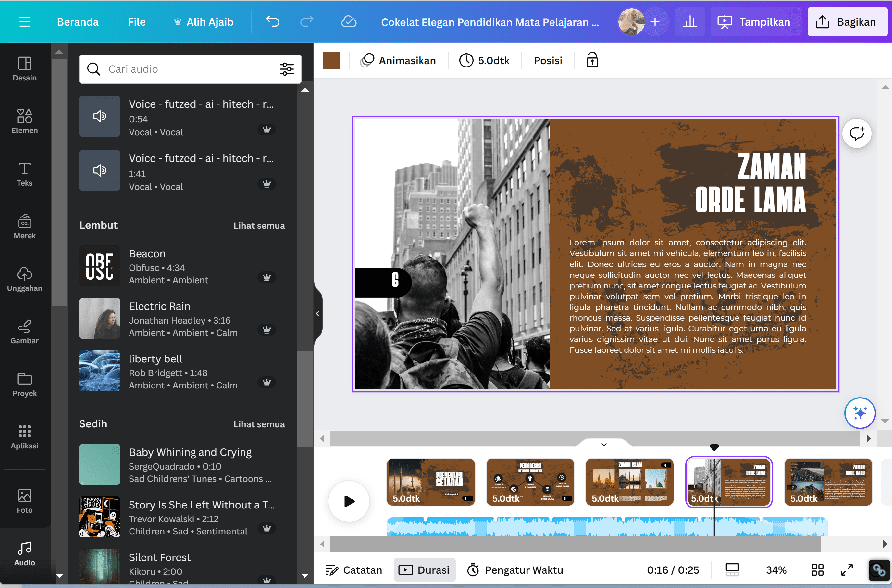This screenshot has height=588, width=892.
Task: Open the audio search filter options
Action: click(287, 69)
